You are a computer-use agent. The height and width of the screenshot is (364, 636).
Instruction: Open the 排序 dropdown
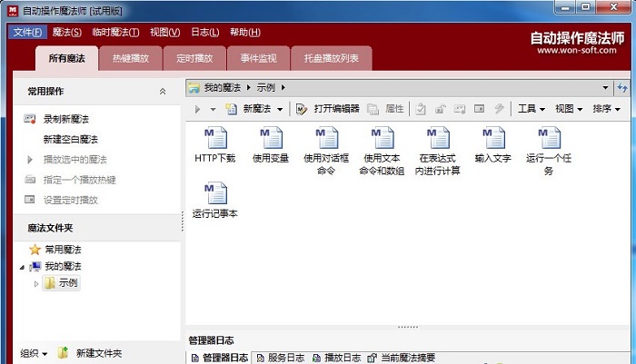pos(606,109)
